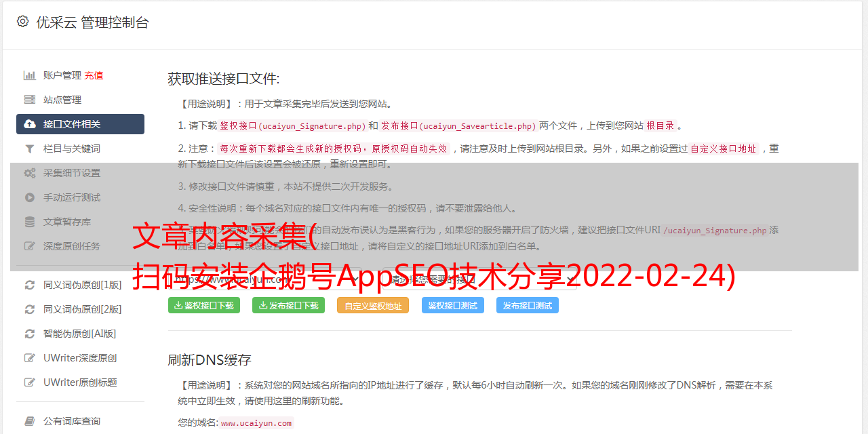Click the gear icon beside 优采云 管理控制台
This screenshot has height=434, width=868.
tap(23, 22)
